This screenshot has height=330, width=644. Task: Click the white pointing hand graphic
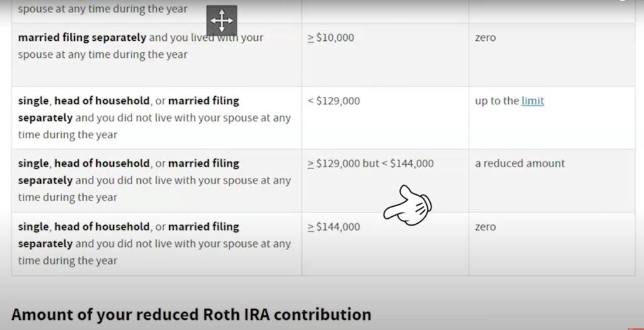[408, 205]
